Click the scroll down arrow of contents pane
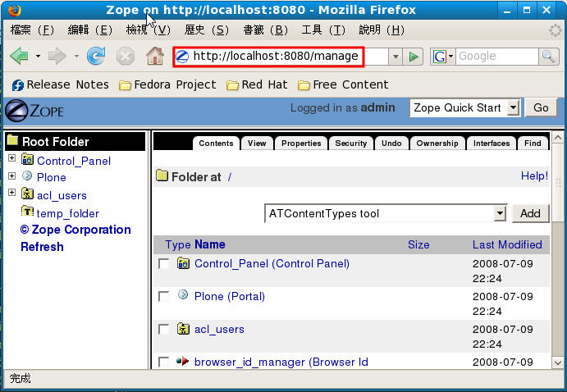This screenshot has height=392, width=567. (558, 362)
